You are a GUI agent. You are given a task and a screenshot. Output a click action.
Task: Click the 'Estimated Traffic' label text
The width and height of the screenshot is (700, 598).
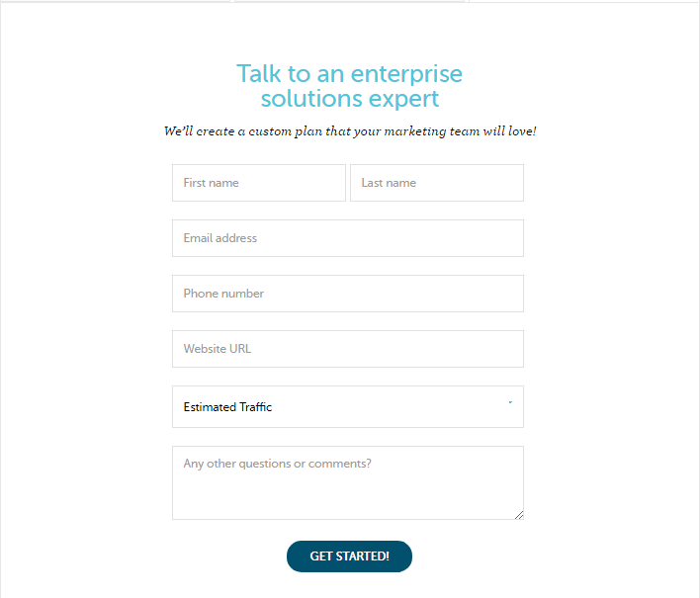tap(227, 407)
